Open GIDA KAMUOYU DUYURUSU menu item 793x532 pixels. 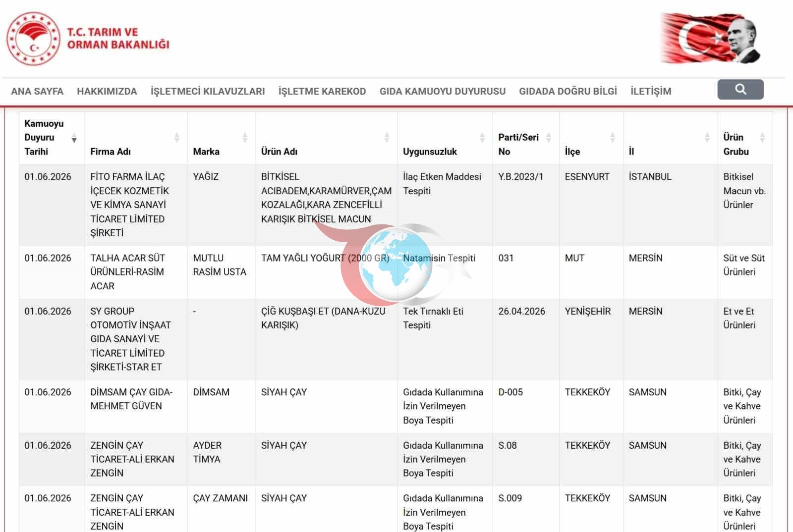tap(443, 91)
